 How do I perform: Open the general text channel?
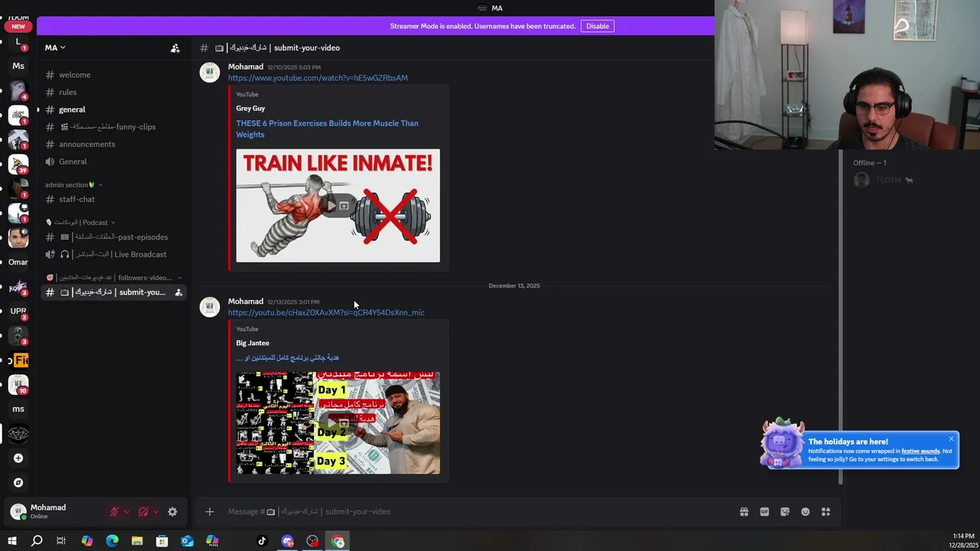point(113,109)
